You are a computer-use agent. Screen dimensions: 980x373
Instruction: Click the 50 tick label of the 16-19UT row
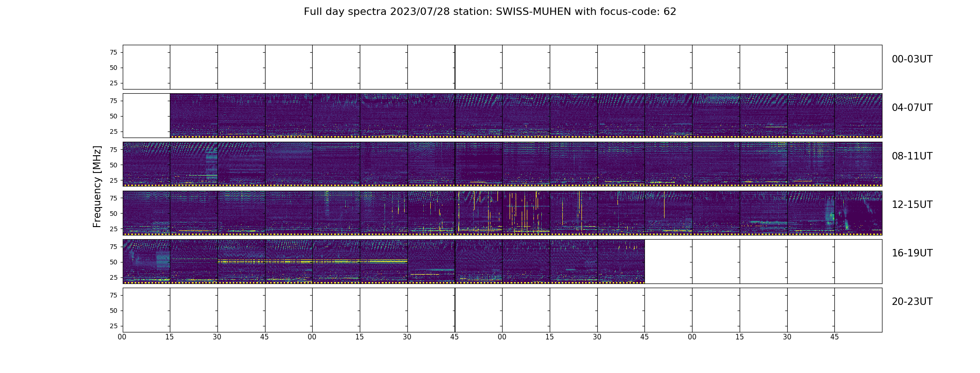113,262
